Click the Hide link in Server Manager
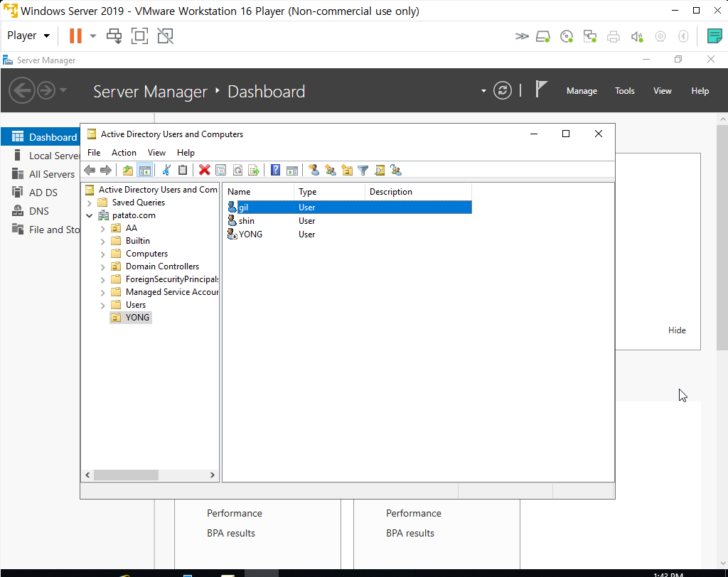Viewport: 728px width, 577px height. [x=677, y=330]
